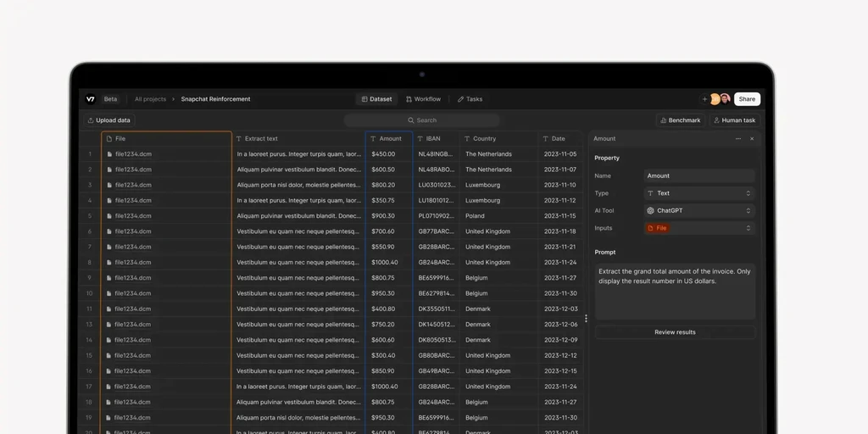
Task: Select amount cell $600.50
Action: point(388,170)
